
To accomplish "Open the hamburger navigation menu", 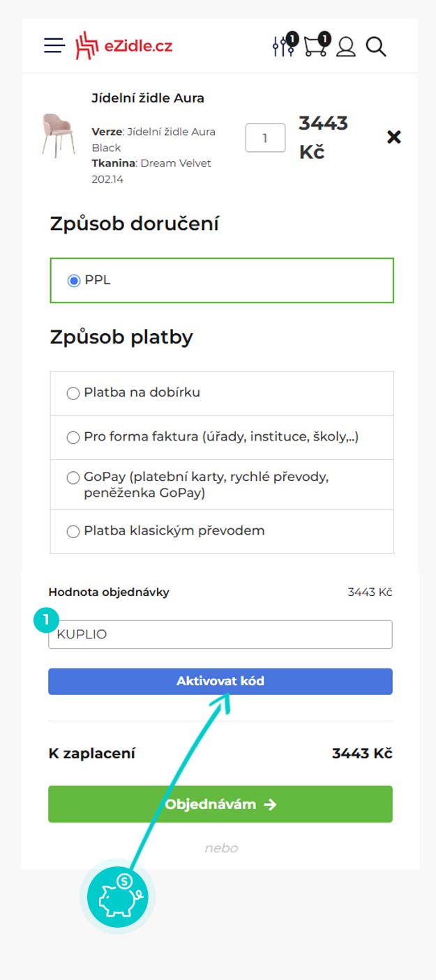I will 54,46.
